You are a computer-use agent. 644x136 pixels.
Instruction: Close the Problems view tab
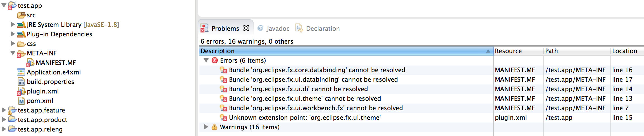(246, 28)
